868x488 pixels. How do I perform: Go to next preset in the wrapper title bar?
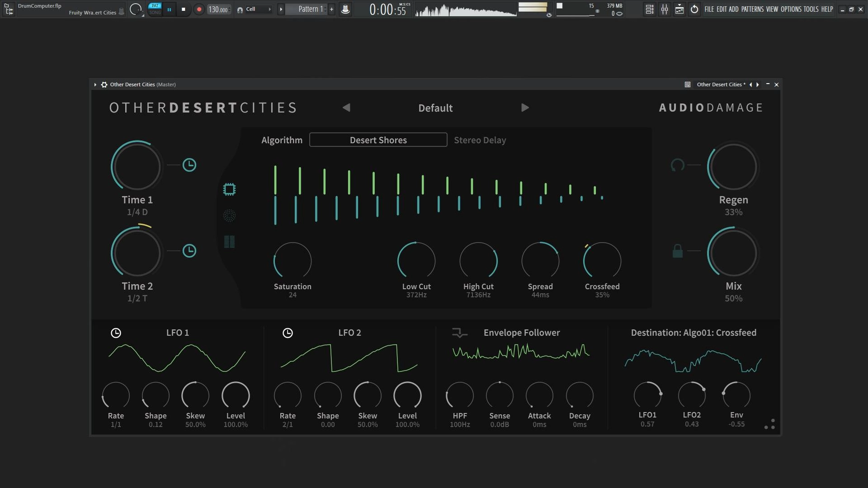click(758, 84)
